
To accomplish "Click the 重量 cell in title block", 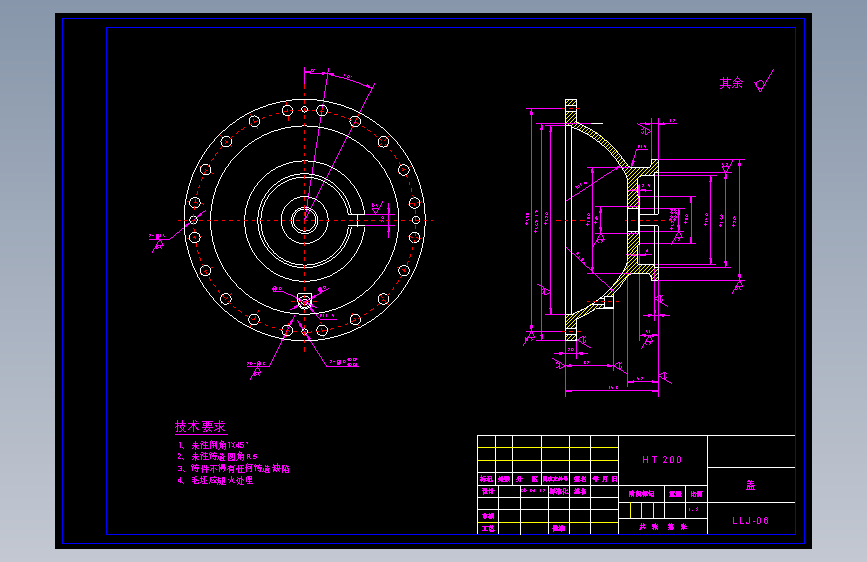I will [675, 494].
